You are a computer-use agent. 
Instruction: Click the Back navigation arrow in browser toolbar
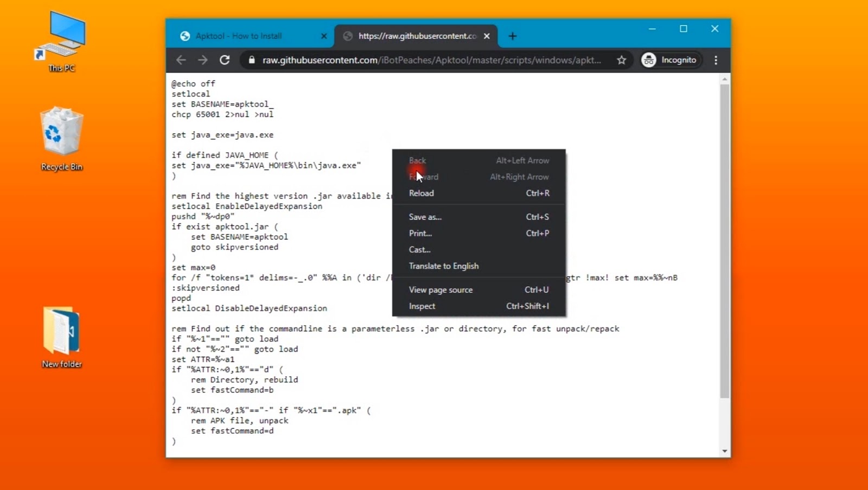[x=181, y=60]
